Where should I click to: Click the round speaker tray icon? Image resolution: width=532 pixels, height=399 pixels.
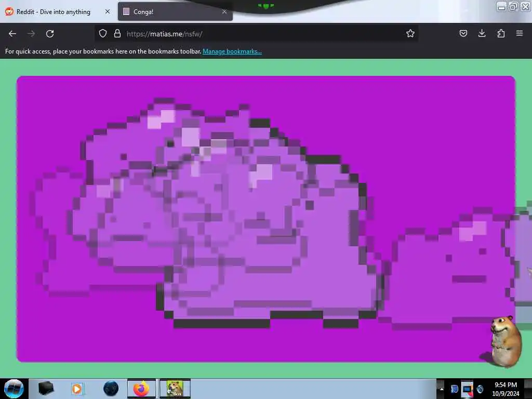pyautogui.click(x=480, y=389)
